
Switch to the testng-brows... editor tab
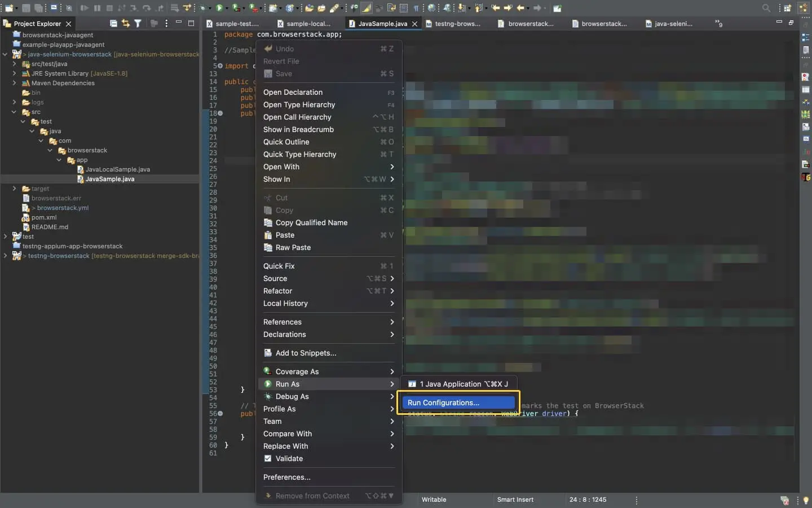[x=457, y=24]
